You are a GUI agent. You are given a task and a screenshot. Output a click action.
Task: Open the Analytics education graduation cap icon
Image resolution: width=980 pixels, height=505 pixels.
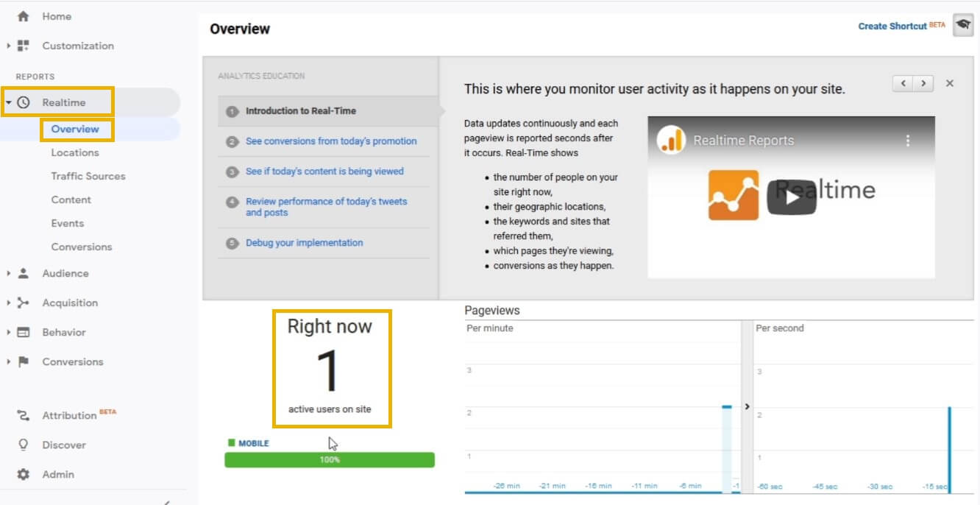[963, 25]
